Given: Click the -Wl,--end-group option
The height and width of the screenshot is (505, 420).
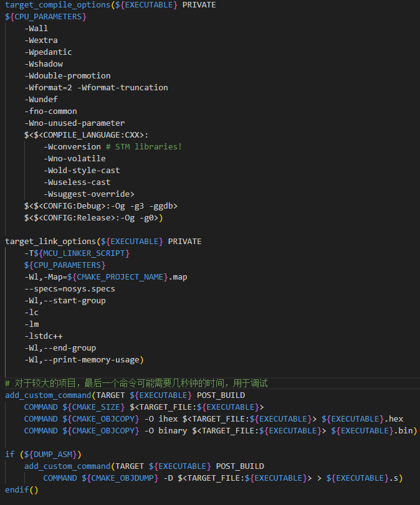Looking at the screenshot, I should pyautogui.click(x=60, y=348).
